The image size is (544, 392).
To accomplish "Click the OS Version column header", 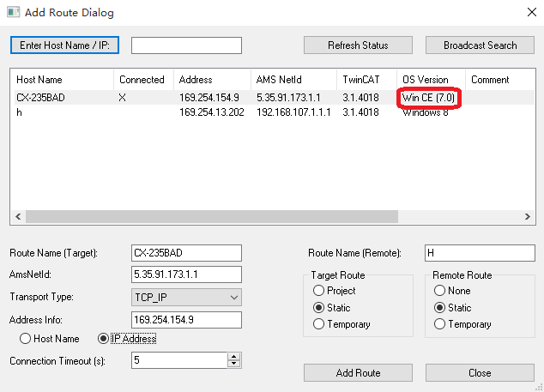I will click(x=425, y=80).
